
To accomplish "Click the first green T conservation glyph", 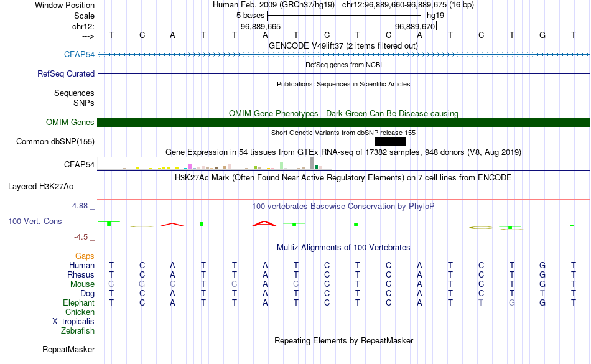I will point(109,223).
